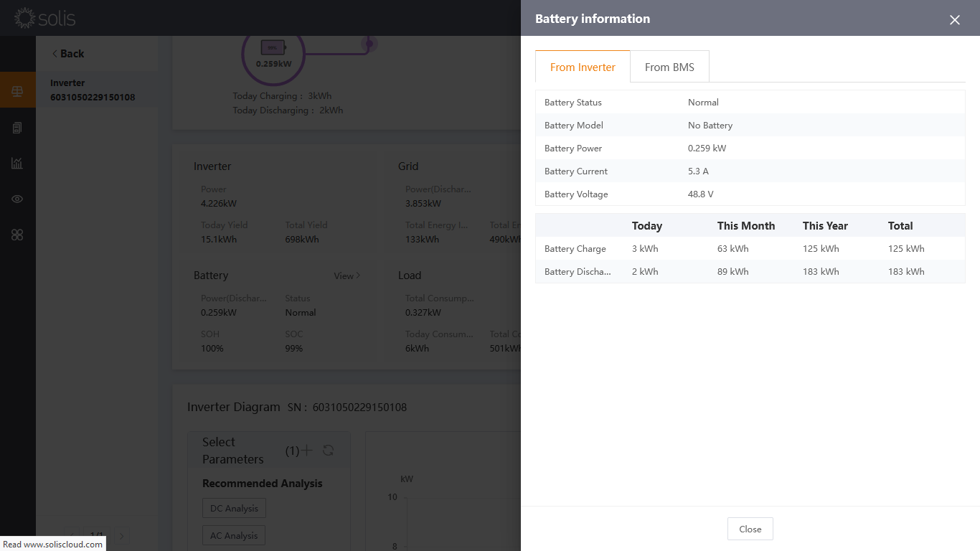Expand Battery details via View chevron
980x551 pixels.
click(347, 275)
